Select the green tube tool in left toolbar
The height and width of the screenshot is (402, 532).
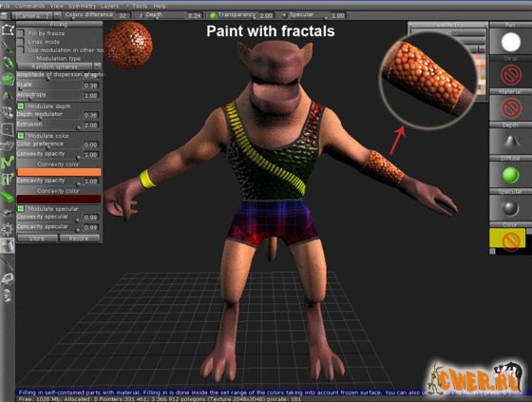tap(8, 63)
